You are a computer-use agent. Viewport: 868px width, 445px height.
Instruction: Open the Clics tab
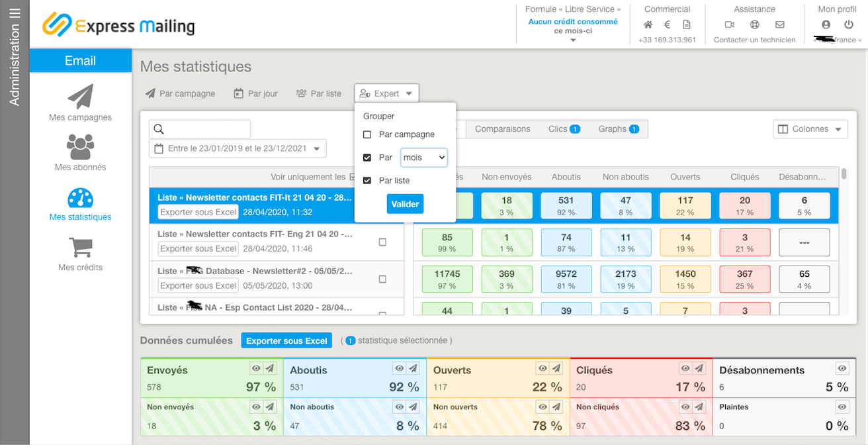(x=564, y=129)
